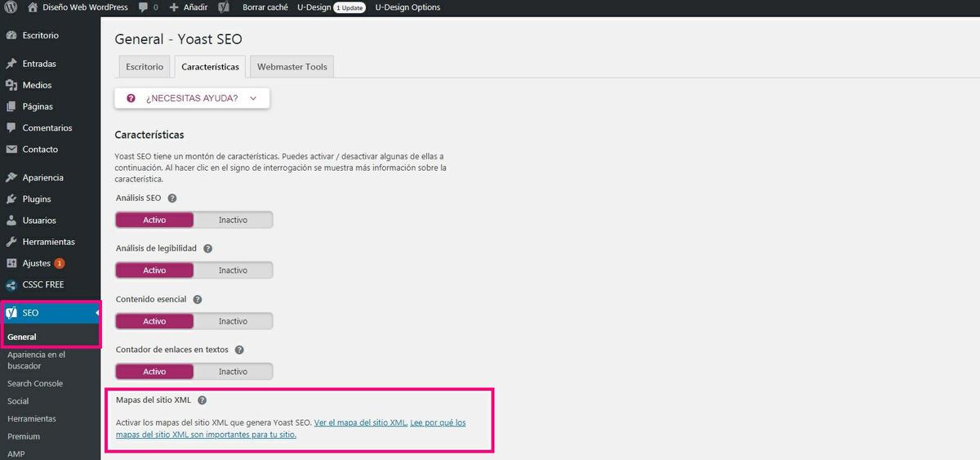Image resolution: width=980 pixels, height=460 pixels.
Task: Click the Contacto envelope icon in sidebar
Action: point(11,150)
